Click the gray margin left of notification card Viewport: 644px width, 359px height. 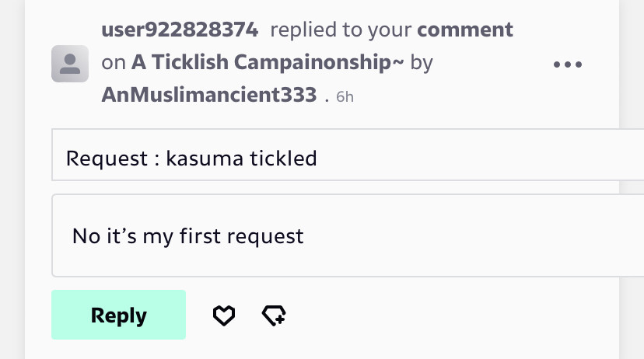12,179
